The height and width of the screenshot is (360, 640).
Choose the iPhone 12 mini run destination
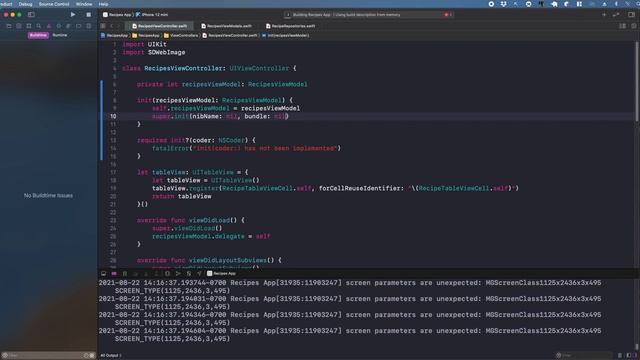tap(152, 14)
